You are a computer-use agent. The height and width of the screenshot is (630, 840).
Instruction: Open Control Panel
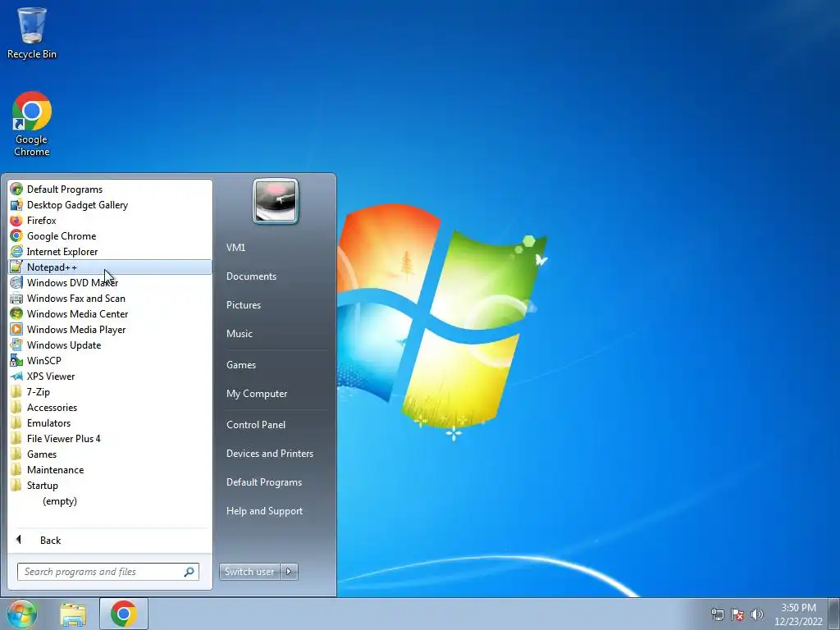[x=256, y=424]
